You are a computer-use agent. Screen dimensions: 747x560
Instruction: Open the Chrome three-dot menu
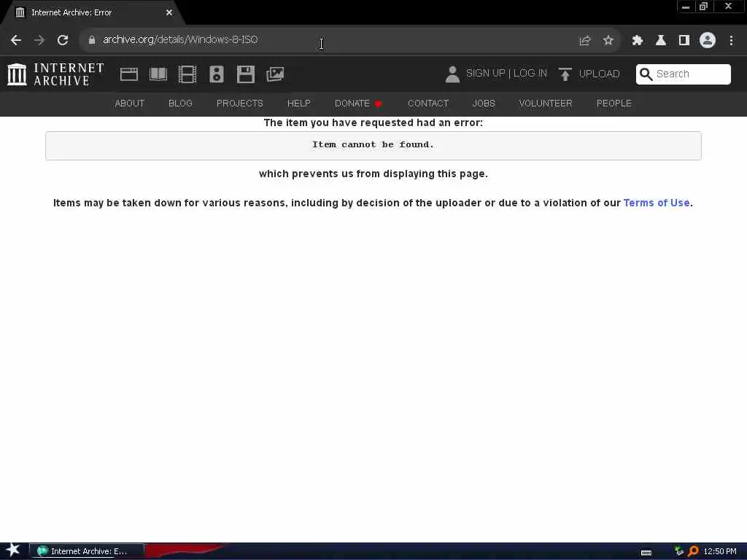[x=731, y=41]
